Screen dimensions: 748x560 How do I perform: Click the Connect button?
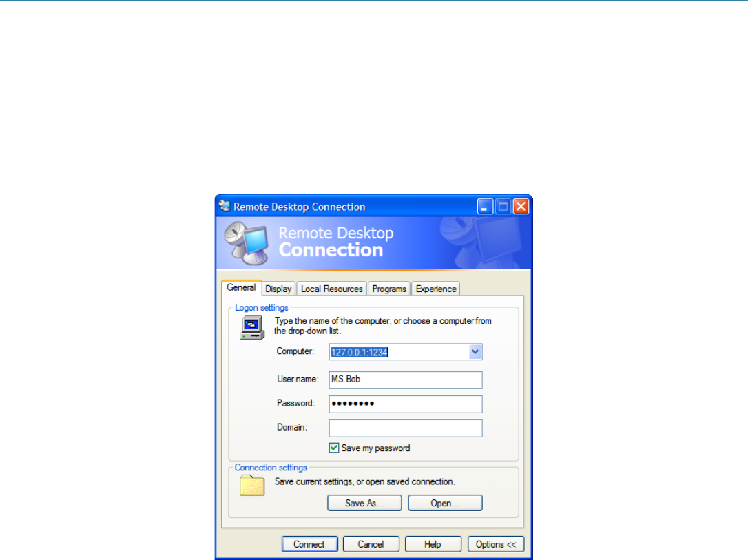pos(309,544)
